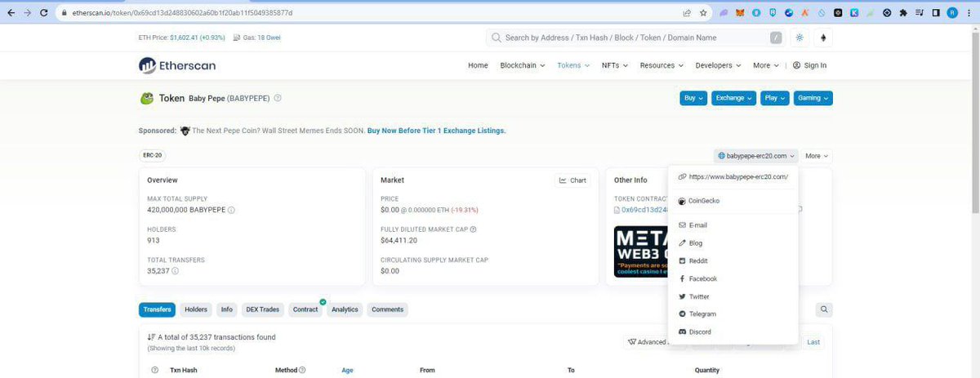Expand the More menu in top navigation
Image resolution: width=980 pixels, height=378 pixels.
click(x=765, y=65)
